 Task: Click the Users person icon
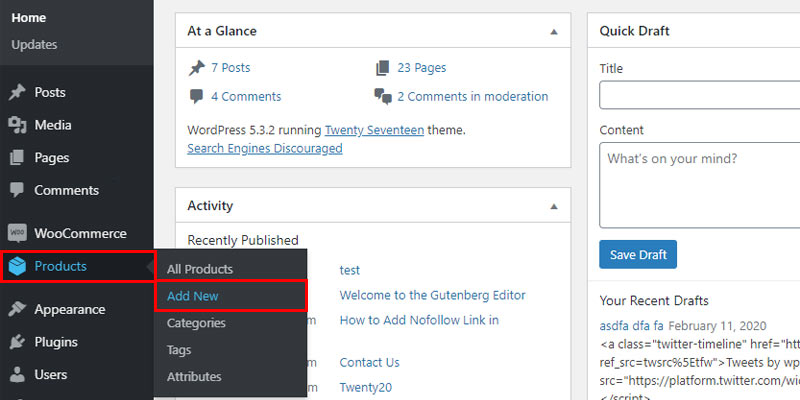tap(17, 375)
